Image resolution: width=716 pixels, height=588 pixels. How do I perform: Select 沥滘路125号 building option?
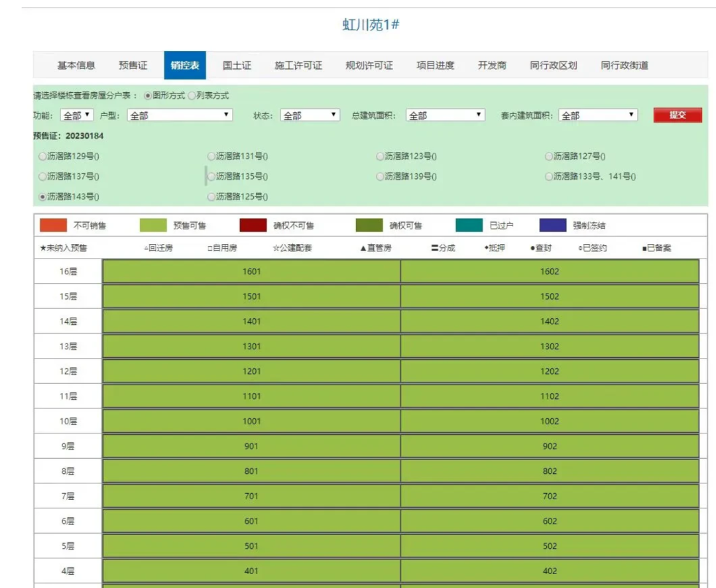pos(212,196)
